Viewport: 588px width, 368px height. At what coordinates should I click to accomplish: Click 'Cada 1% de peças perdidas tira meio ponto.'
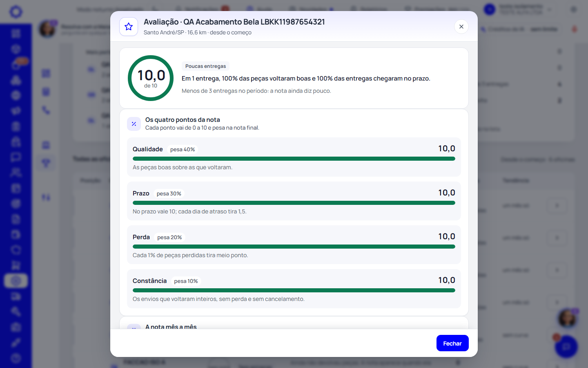click(190, 255)
